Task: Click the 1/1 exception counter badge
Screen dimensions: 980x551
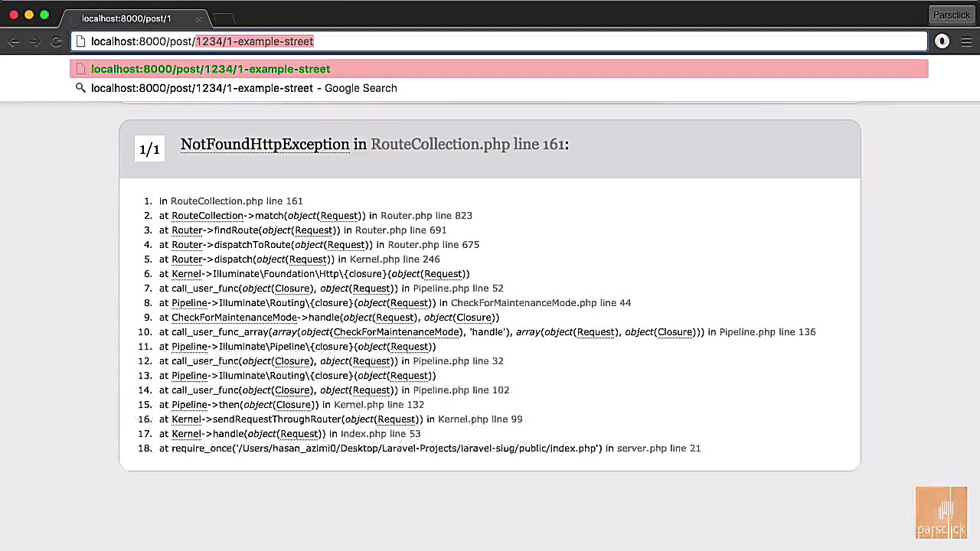Action: pyautogui.click(x=149, y=148)
